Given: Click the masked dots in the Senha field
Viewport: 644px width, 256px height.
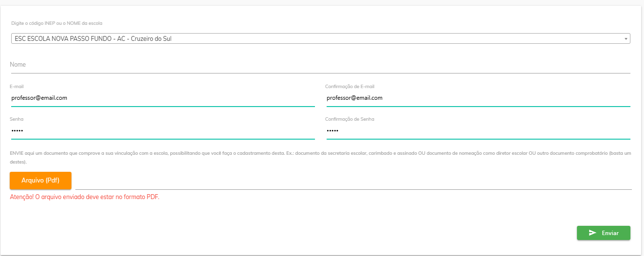Looking at the screenshot, I should point(17,131).
